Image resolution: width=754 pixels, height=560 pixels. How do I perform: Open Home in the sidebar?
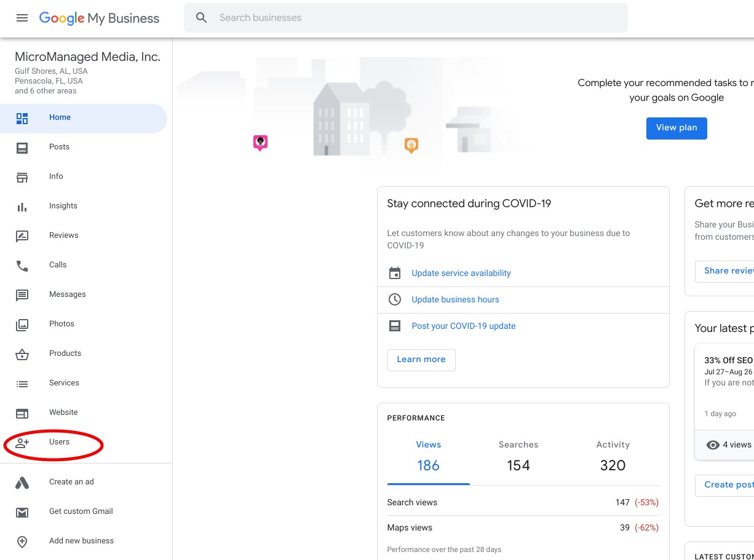click(x=84, y=119)
